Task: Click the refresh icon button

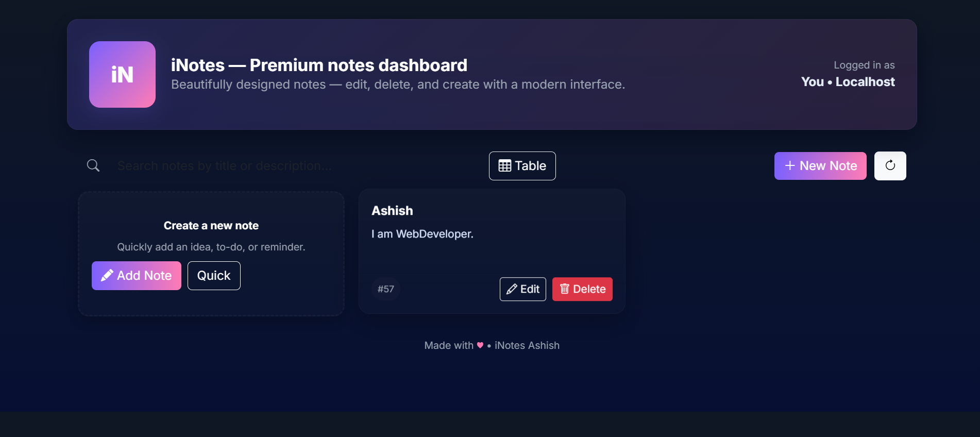Action: tap(890, 165)
